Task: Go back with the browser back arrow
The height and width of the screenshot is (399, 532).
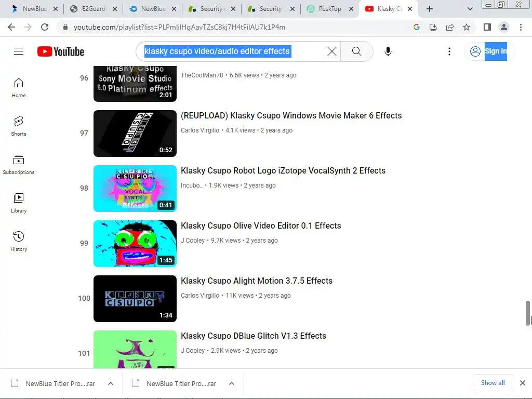Action: pyautogui.click(x=11, y=27)
